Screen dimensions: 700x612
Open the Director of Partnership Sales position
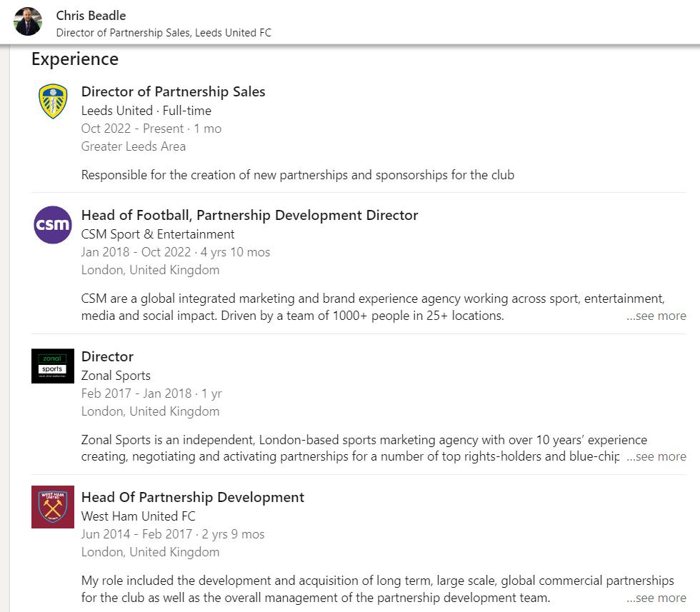[173, 91]
